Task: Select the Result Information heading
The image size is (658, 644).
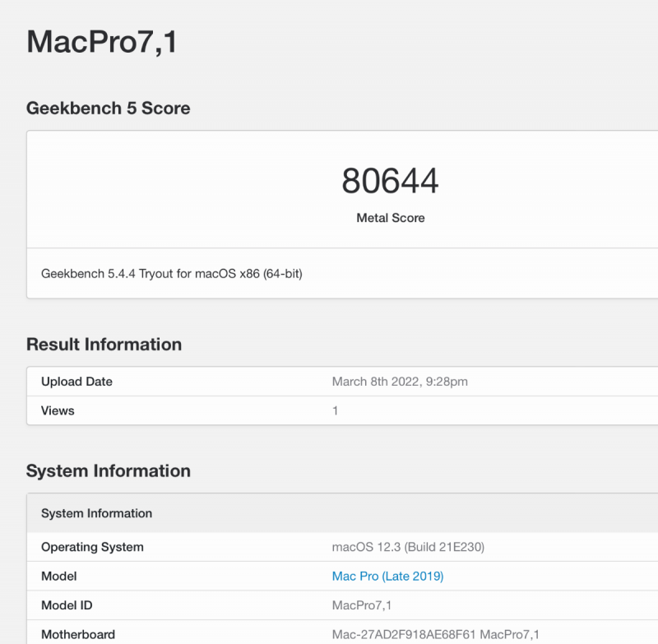Action: tap(104, 345)
